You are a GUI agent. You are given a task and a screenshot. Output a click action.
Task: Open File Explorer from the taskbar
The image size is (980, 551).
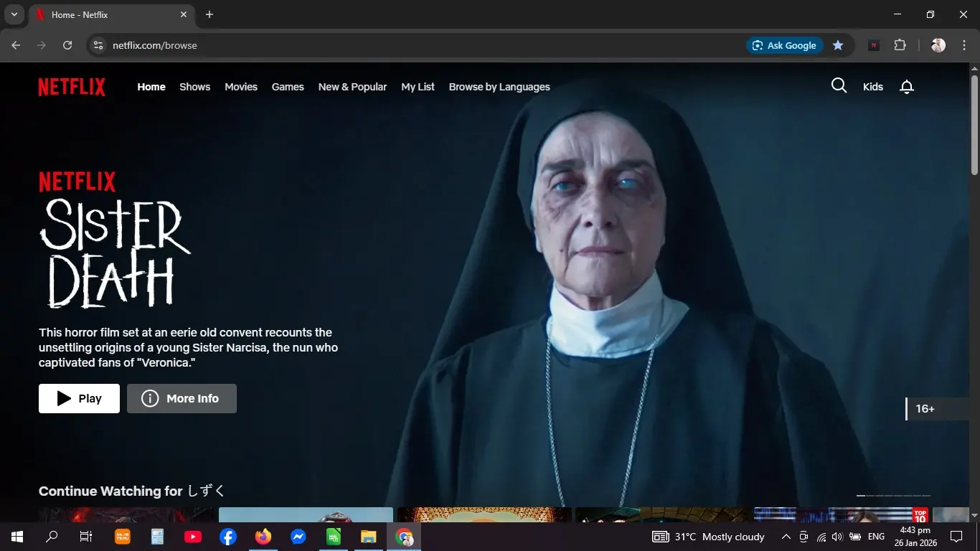click(369, 537)
